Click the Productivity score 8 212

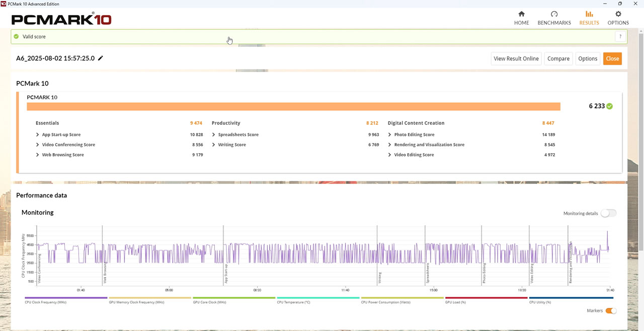pos(372,123)
